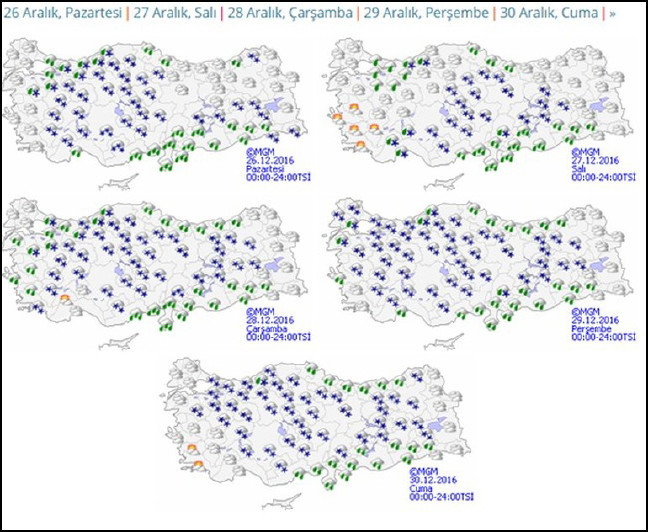Click the southernmost sunny icon on 27.12.2016 map

[360, 146]
